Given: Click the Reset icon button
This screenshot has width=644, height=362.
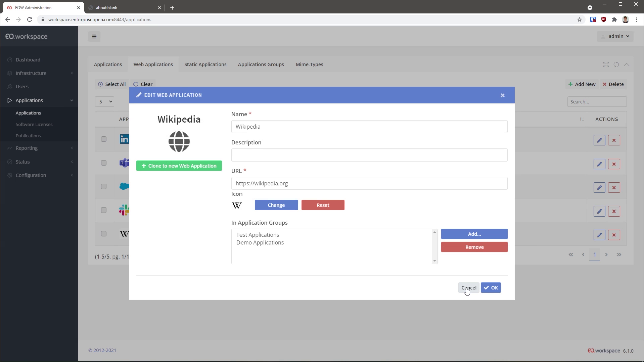Looking at the screenshot, I should 323,205.
